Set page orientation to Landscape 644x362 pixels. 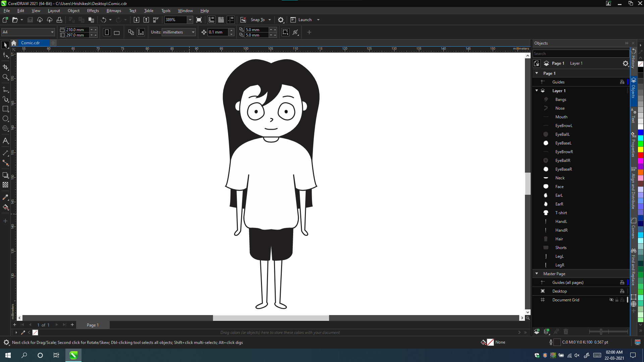click(117, 32)
